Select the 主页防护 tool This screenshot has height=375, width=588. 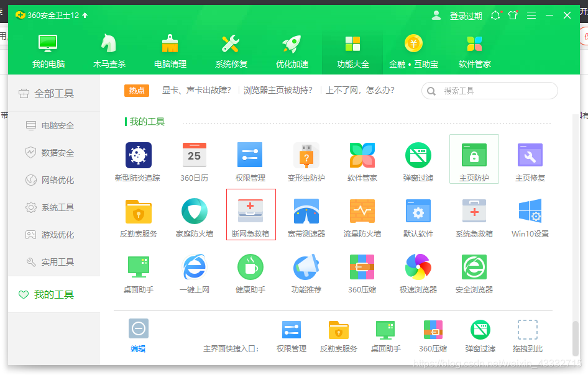[x=474, y=159]
